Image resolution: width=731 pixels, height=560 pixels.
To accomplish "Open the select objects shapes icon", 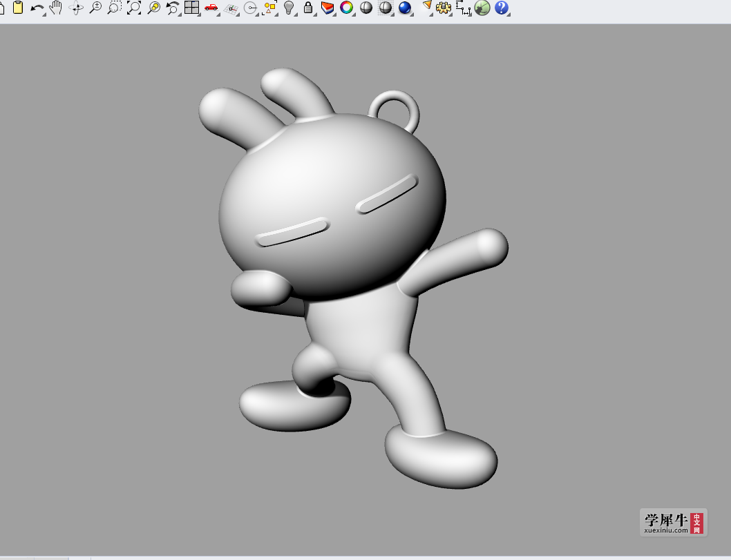I will (269, 8).
